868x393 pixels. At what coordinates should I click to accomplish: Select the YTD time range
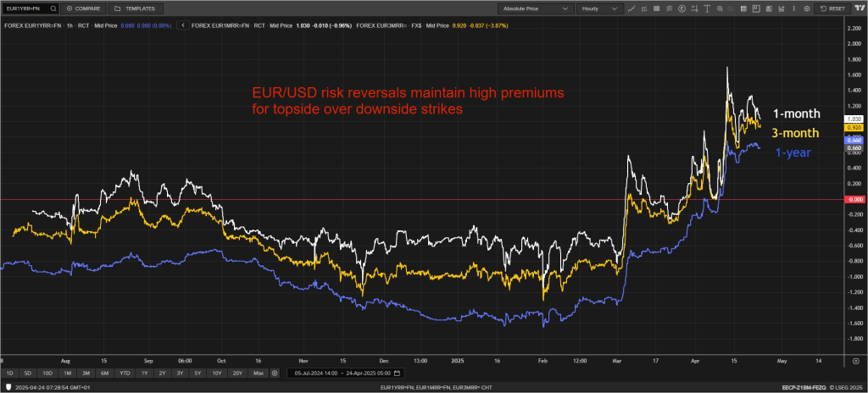124,373
